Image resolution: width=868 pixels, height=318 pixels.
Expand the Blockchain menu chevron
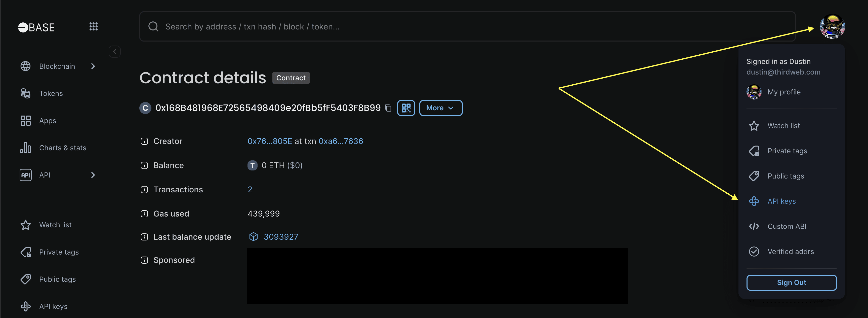pyautogui.click(x=94, y=66)
